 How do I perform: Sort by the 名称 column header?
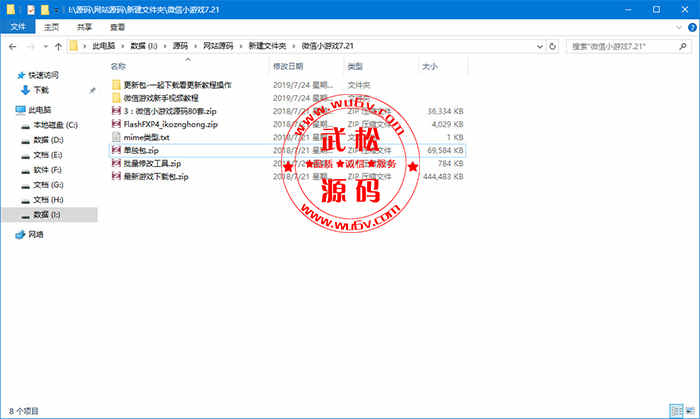click(x=118, y=66)
